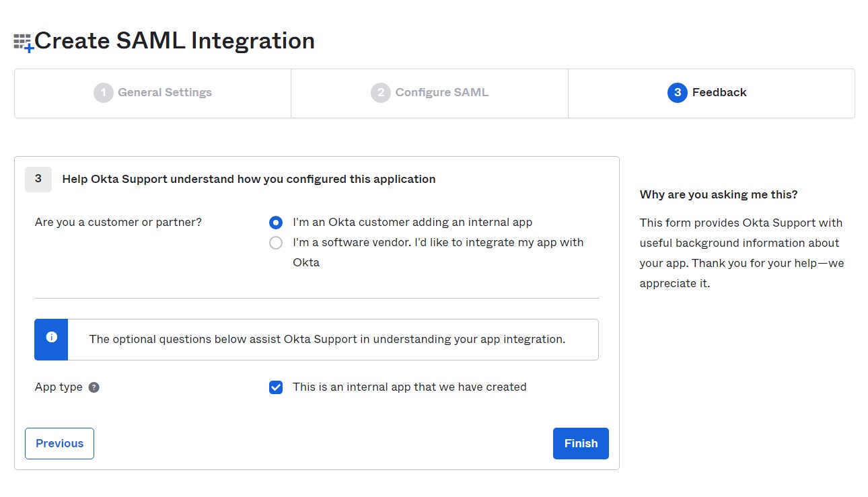This screenshot has width=868, height=497.
Task: Click the 'optional questions below' notice text
Action: (327, 339)
